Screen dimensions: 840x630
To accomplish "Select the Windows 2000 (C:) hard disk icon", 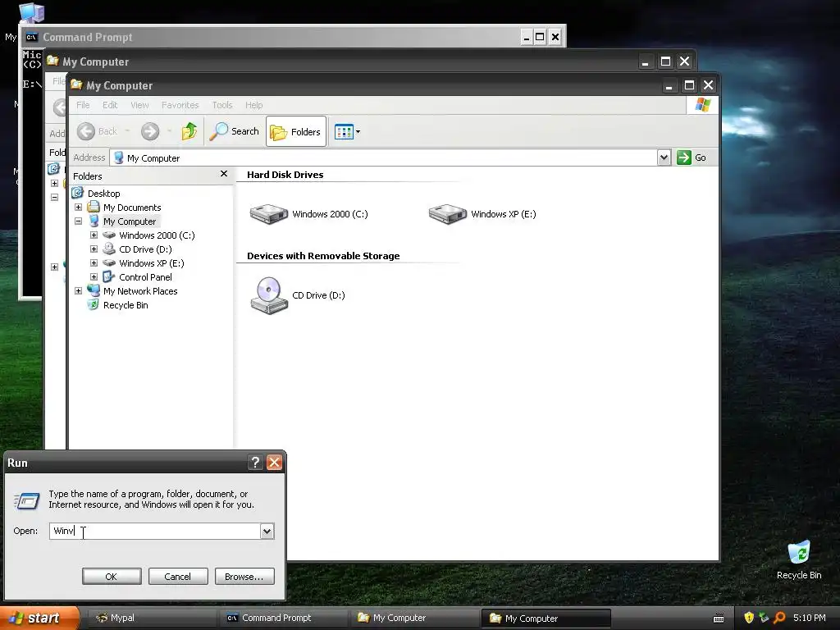I will 269,214.
